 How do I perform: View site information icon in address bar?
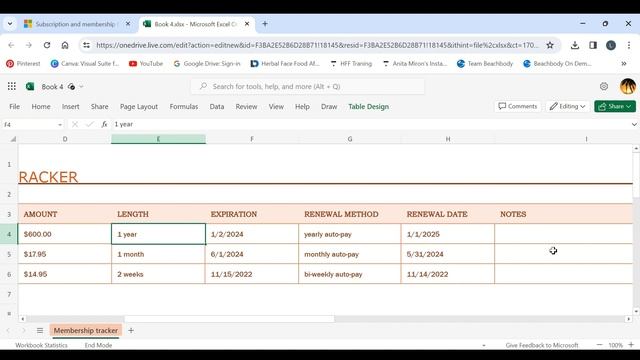[86, 45]
